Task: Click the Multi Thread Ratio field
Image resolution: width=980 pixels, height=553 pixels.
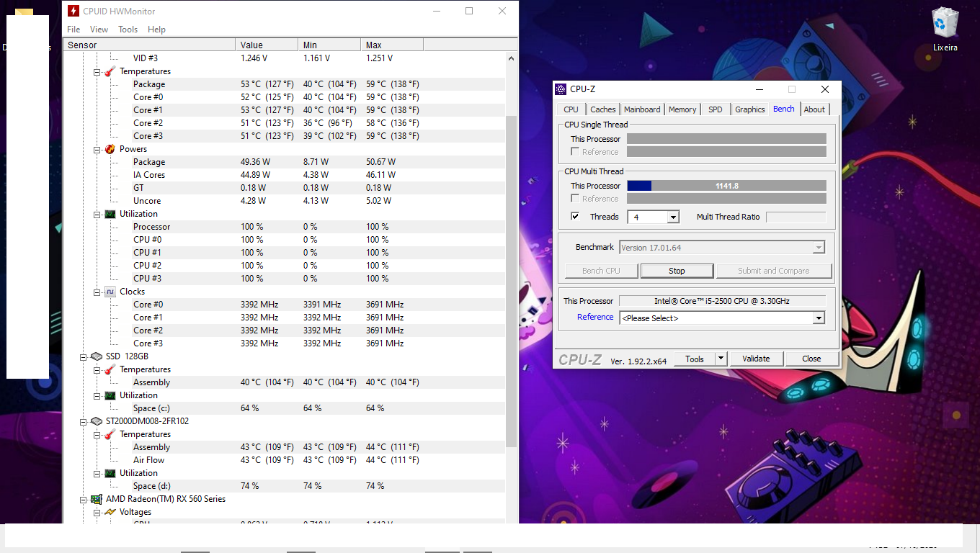Action: (x=796, y=217)
